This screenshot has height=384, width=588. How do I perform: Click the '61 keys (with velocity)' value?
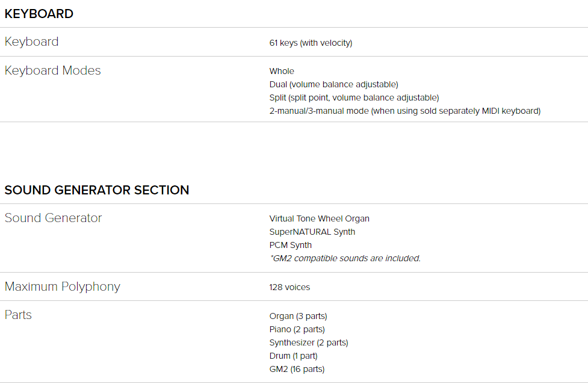(311, 43)
